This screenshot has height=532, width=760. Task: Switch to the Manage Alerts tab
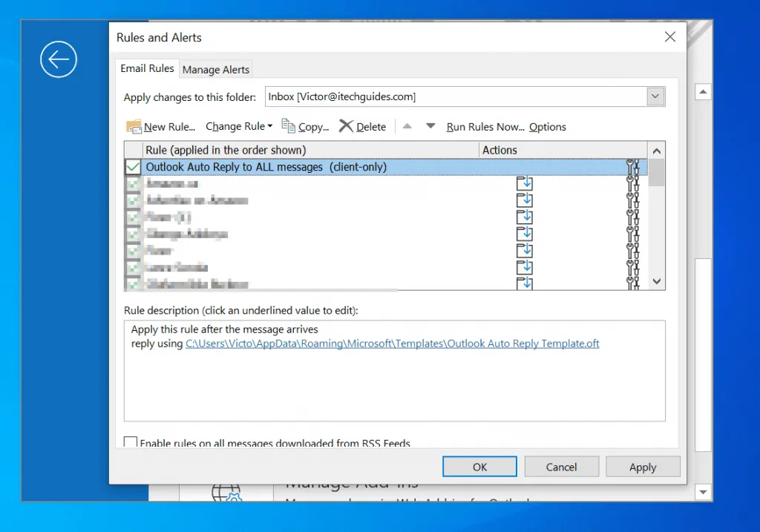(x=215, y=69)
